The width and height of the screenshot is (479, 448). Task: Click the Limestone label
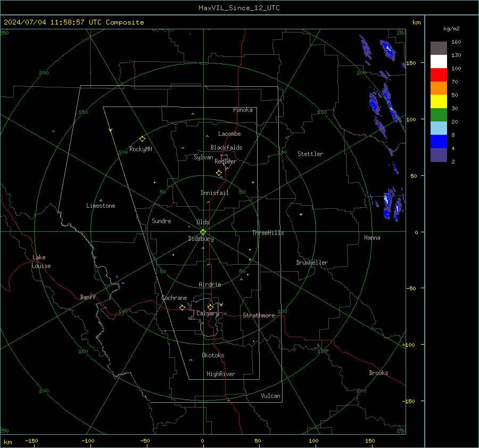[101, 206]
